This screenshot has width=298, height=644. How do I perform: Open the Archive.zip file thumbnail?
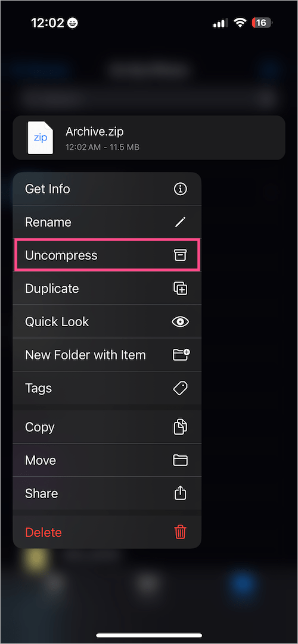point(41,137)
